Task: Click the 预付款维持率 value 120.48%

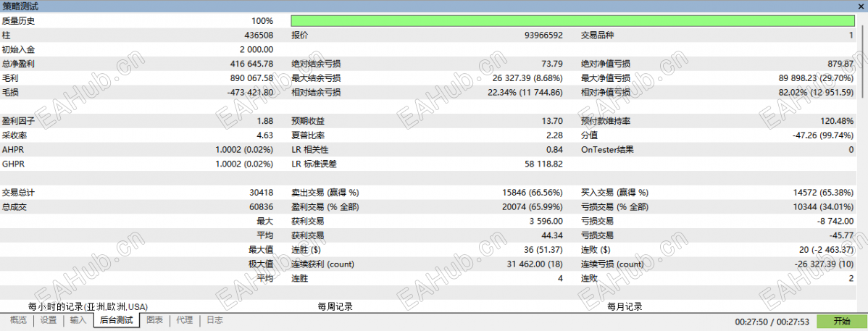Action: point(837,121)
